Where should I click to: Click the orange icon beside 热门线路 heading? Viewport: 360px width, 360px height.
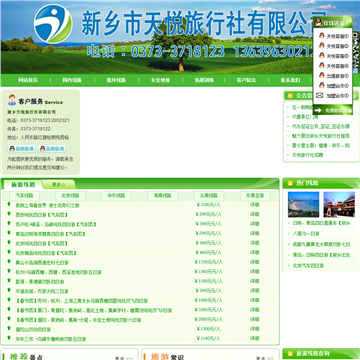click(290, 183)
